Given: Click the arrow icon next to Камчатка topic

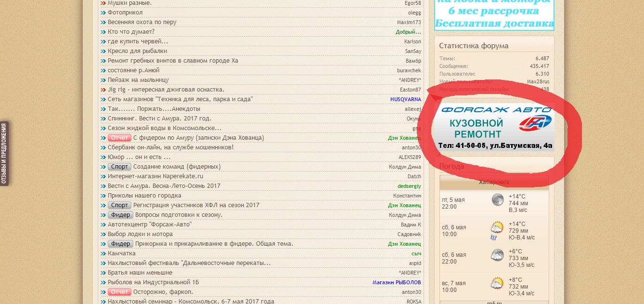Looking at the screenshot, I should pyautogui.click(x=103, y=253).
